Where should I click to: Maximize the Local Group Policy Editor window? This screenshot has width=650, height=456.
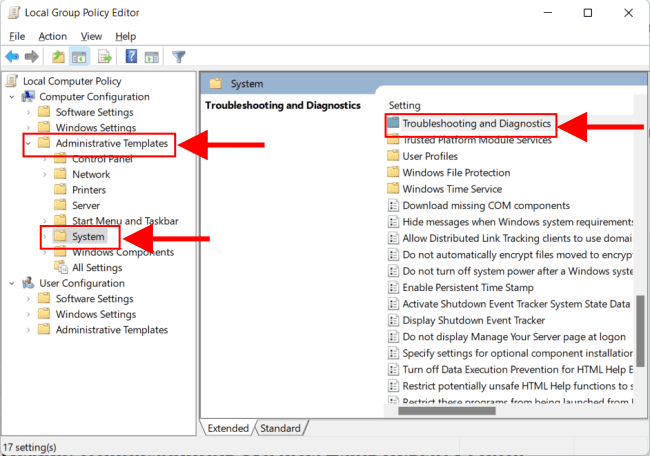[588, 13]
